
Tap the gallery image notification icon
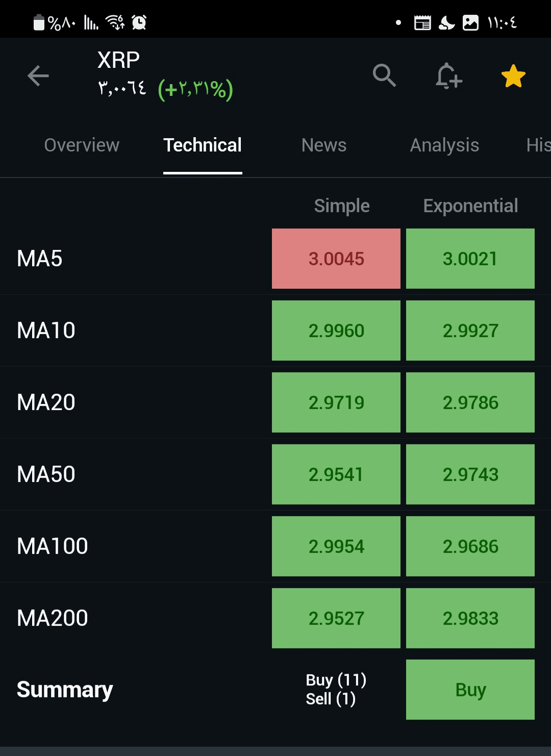470,23
